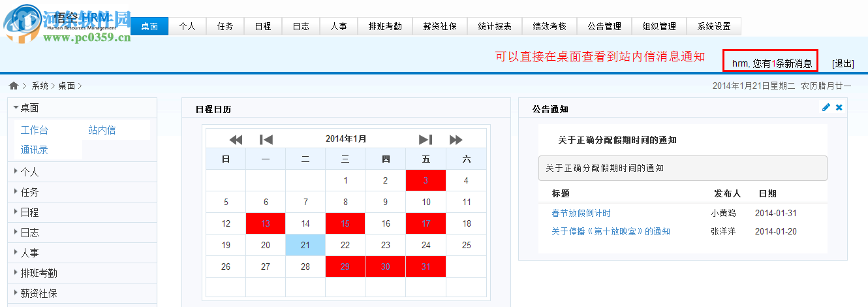Open 站内信 in the sidebar
The height and width of the screenshot is (307, 868).
[102, 130]
